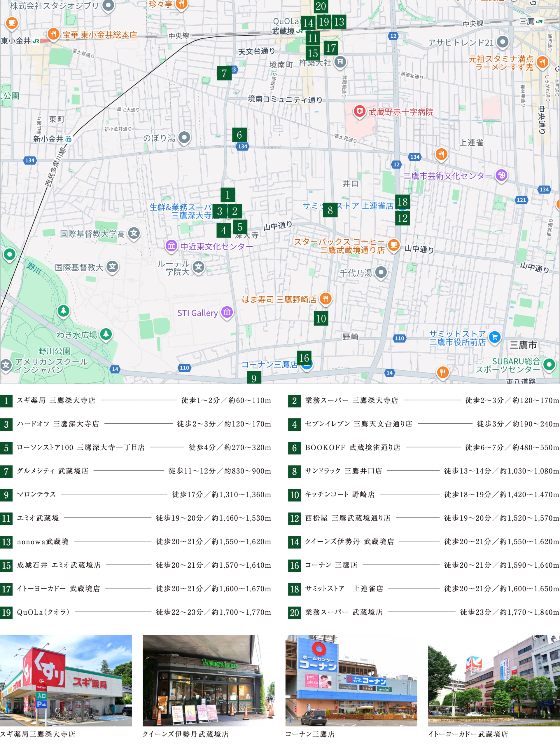Click list entry BOOKOFF 武蔵境雀通り店
This screenshot has width=560, height=756.
click(424, 448)
